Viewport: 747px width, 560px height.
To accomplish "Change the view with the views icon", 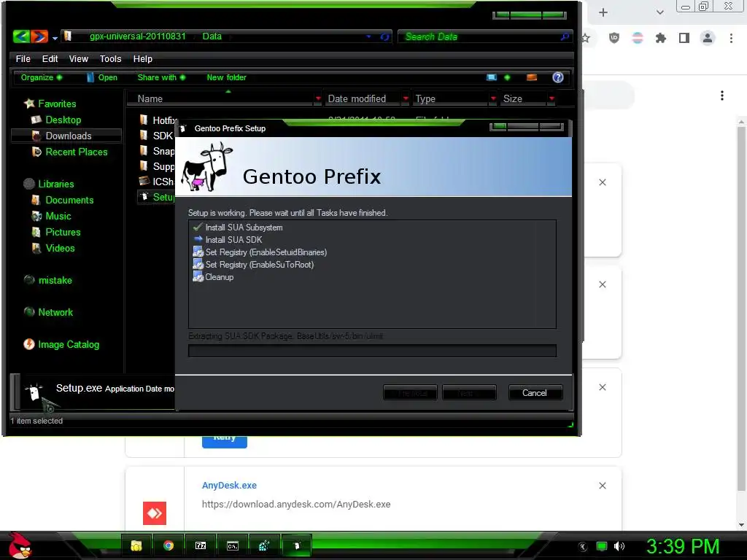I will pos(492,77).
